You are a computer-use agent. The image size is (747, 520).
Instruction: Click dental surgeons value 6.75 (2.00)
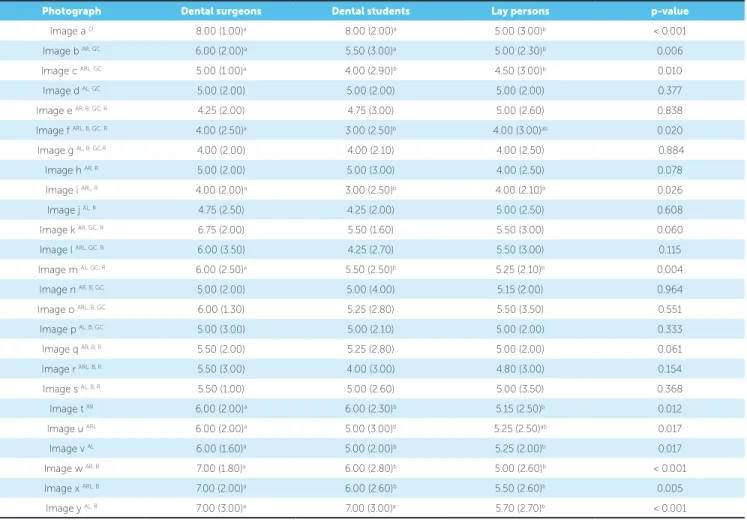coord(221,230)
